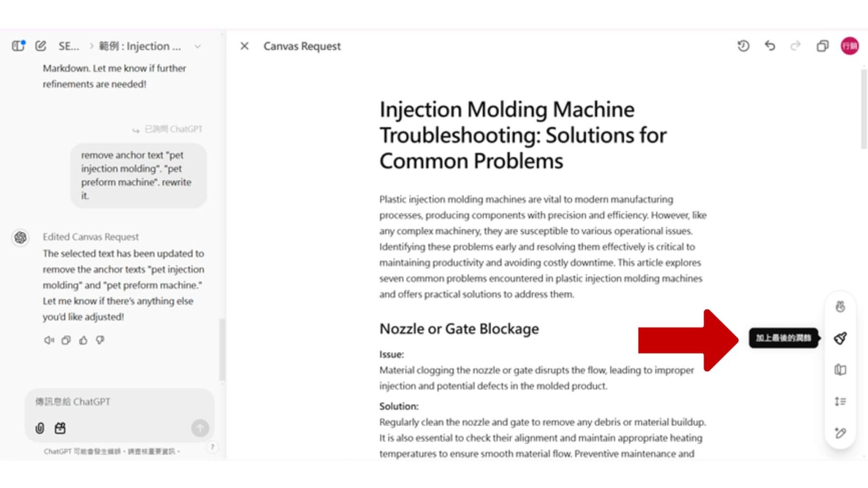The image size is (868, 488).
Task: Copy the canvas content
Action: pyautogui.click(x=822, y=46)
